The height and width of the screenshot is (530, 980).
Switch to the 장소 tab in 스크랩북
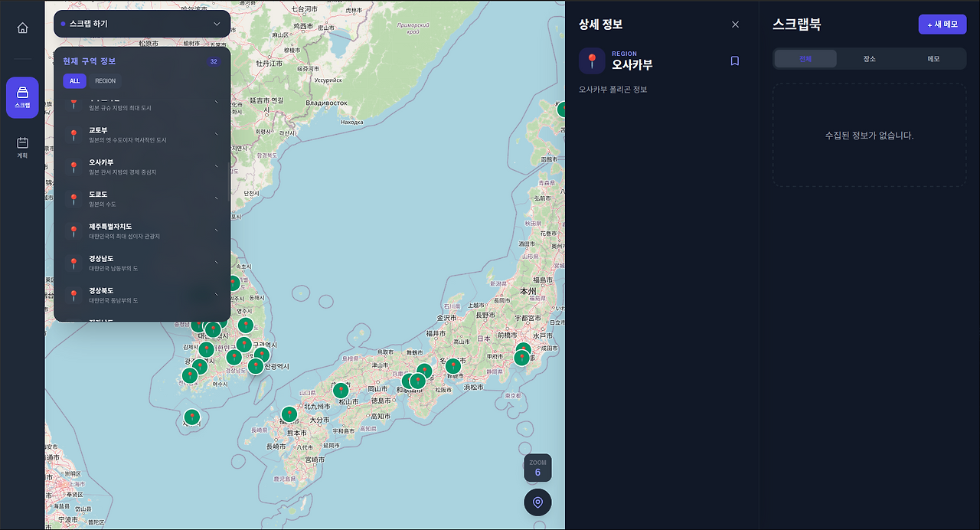[869, 58]
